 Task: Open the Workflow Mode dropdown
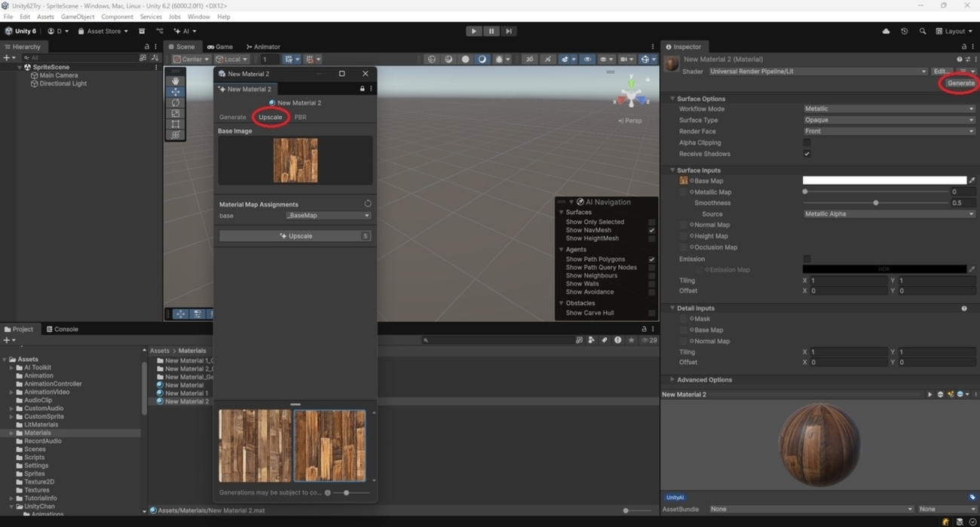[x=888, y=109]
